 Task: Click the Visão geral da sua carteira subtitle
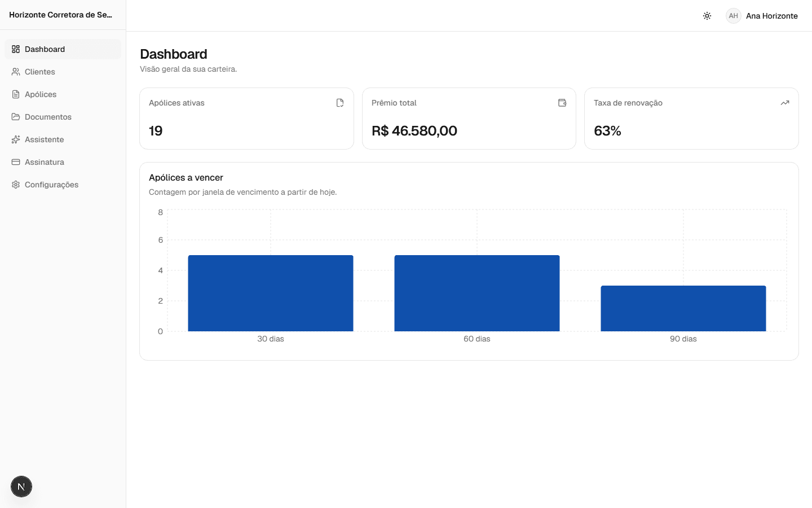pos(188,69)
